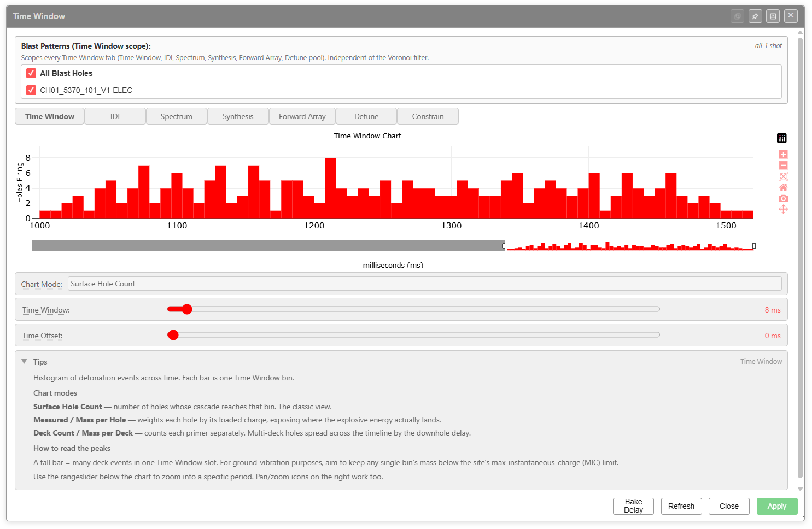Image resolution: width=812 pixels, height=529 pixels.
Task: Reset chart axes with home icon
Action: 783,187
